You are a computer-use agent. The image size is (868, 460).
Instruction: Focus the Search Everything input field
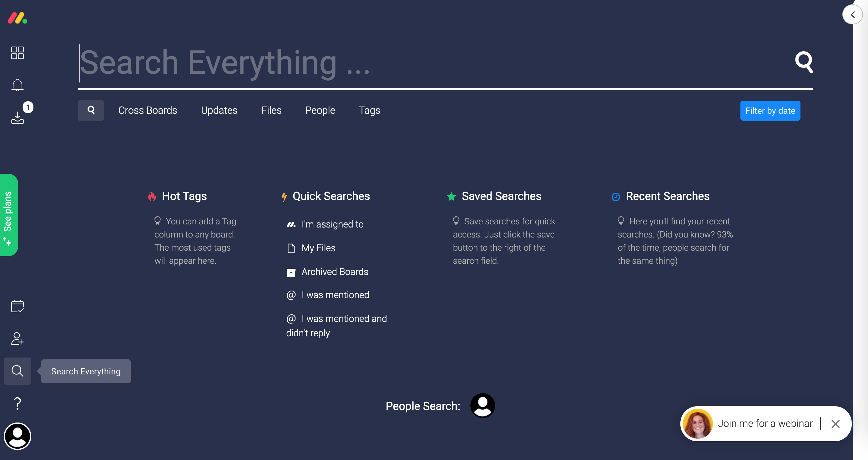pos(404,62)
